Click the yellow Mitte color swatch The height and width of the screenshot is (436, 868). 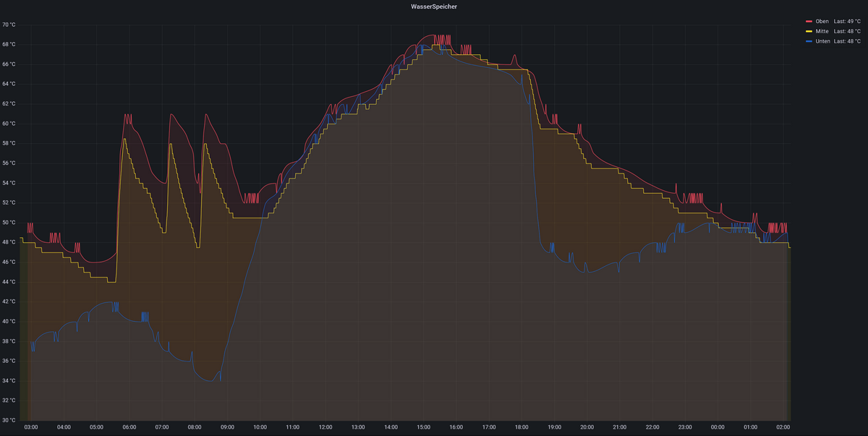click(809, 32)
